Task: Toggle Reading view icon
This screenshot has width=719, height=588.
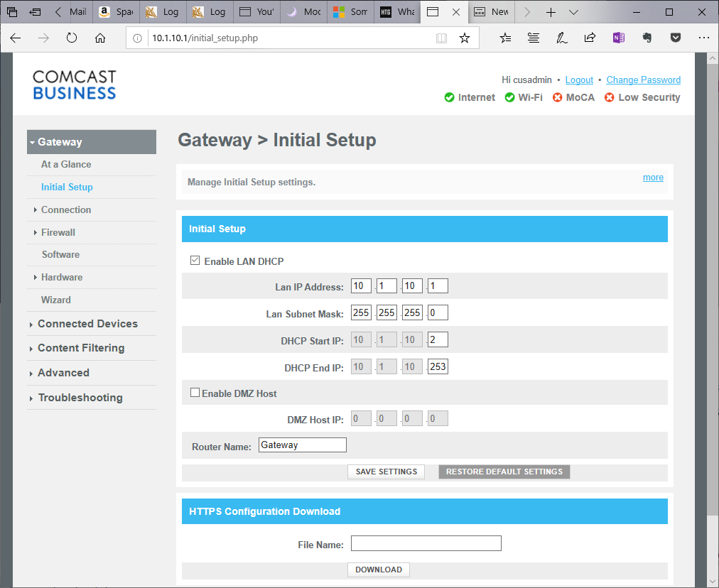Action: 441,38
